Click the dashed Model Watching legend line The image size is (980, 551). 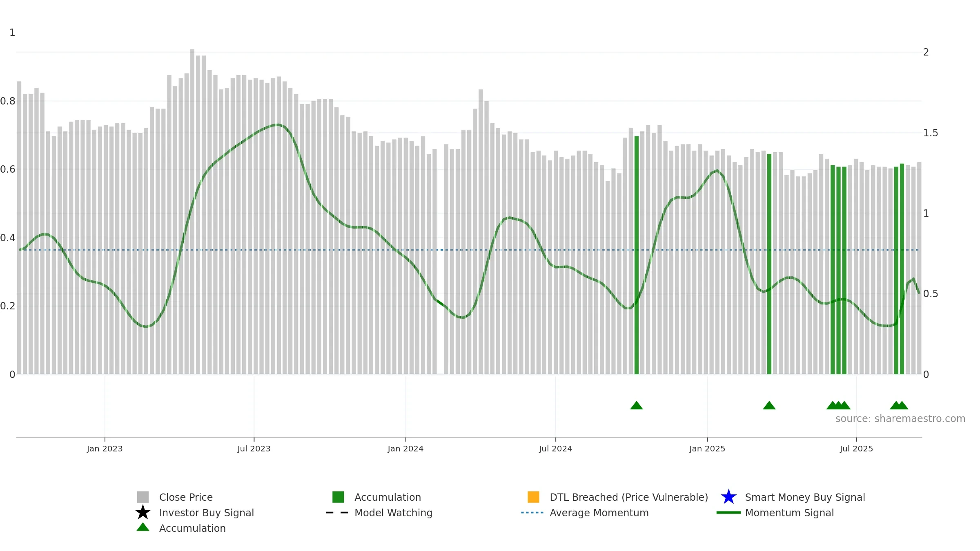pos(337,513)
